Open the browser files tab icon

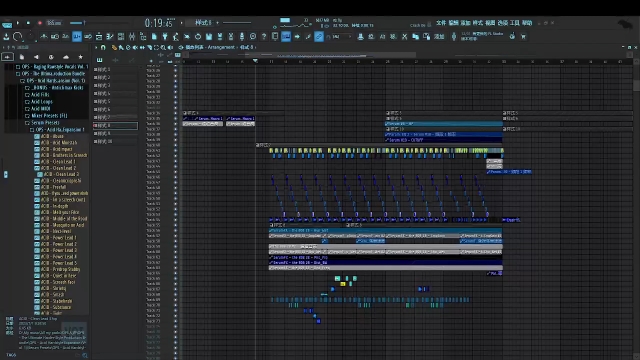[x=22, y=57]
